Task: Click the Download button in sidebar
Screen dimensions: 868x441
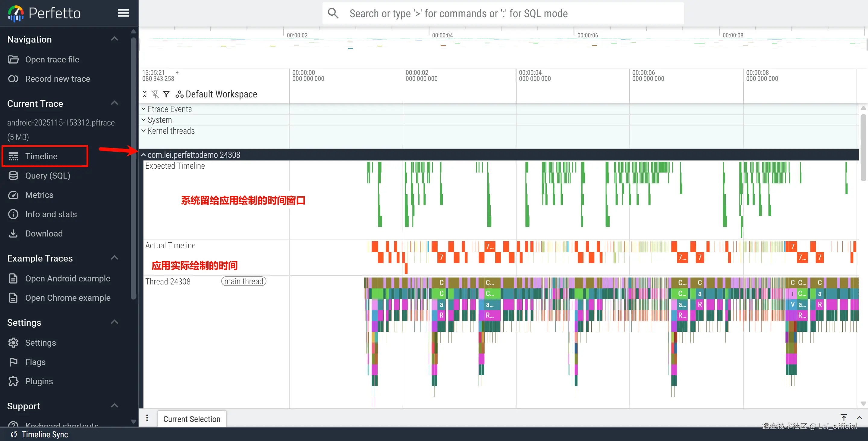Action: [44, 233]
